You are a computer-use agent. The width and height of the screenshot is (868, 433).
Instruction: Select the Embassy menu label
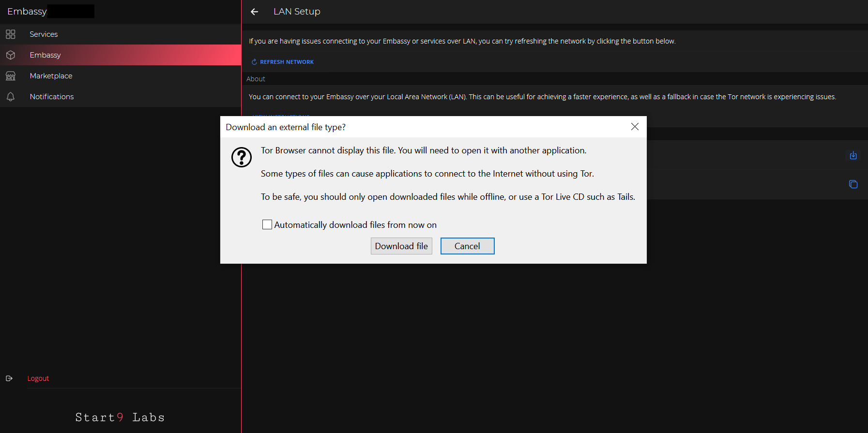point(45,55)
